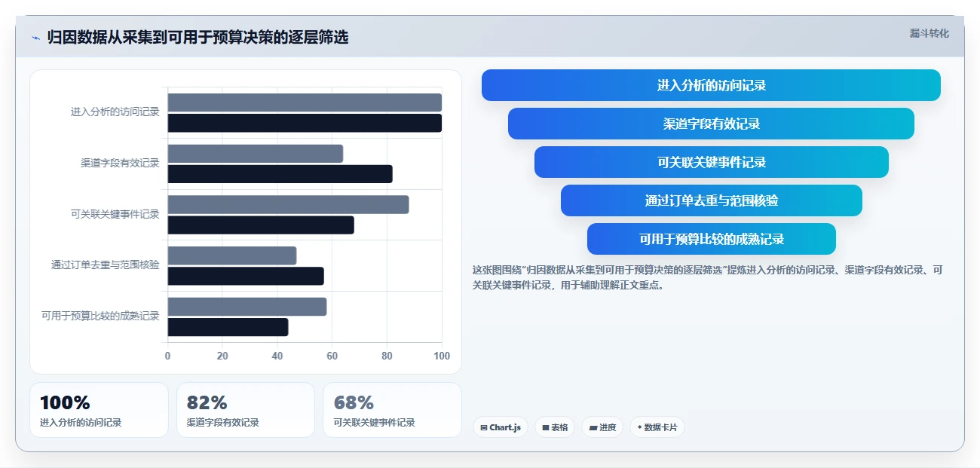Image resolution: width=980 pixels, height=468 pixels.
Task: Click the grey bar for 可关联关键事件记录
Action: point(288,205)
